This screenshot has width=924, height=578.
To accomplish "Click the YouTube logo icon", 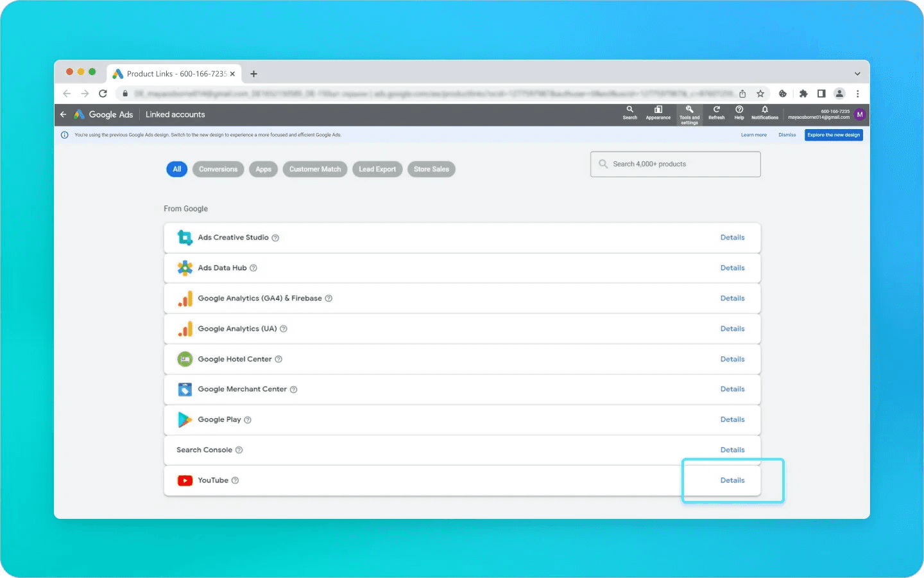I will pos(185,480).
